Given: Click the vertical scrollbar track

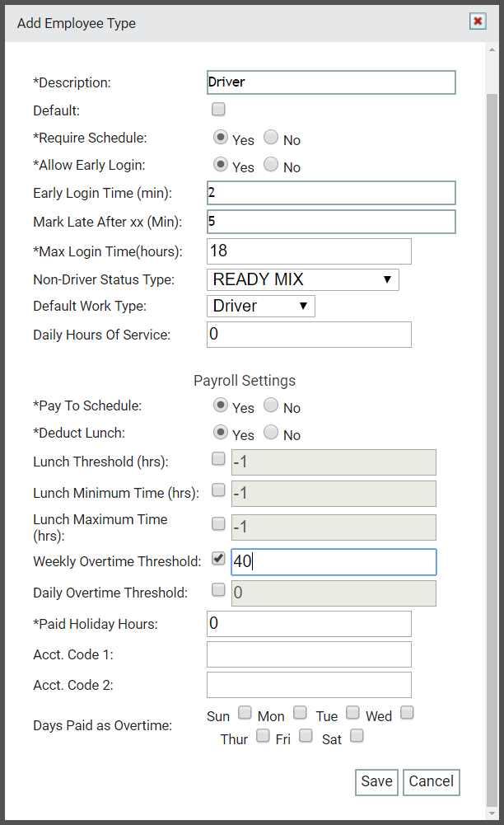Looking at the screenshot, I should [x=492, y=431].
